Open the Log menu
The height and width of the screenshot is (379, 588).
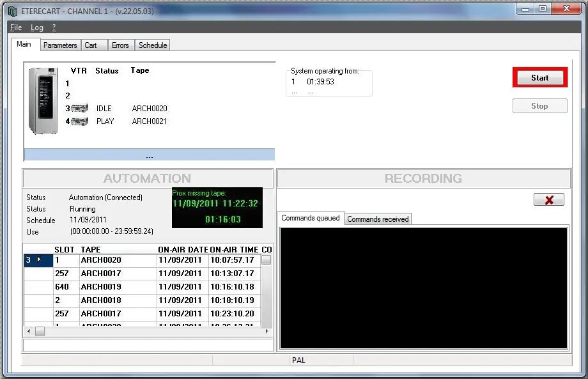37,27
